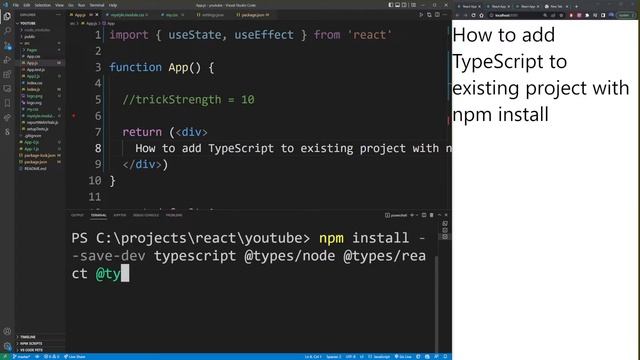Expand the TIMELINE section
The width and height of the screenshot is (640, 360).
click(x=40, y=337)
